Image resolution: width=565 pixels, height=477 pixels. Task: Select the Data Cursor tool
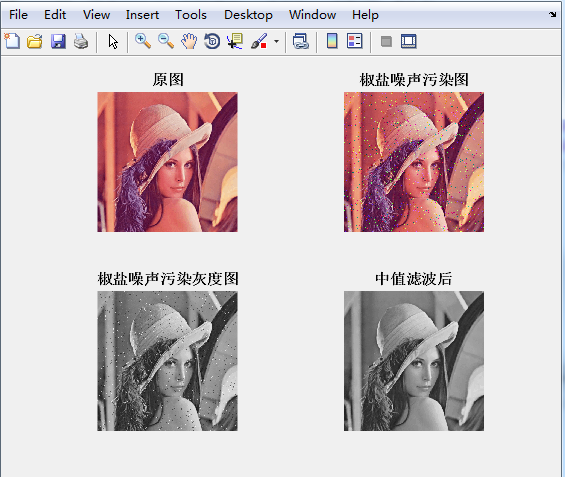[x=235, y=41]
